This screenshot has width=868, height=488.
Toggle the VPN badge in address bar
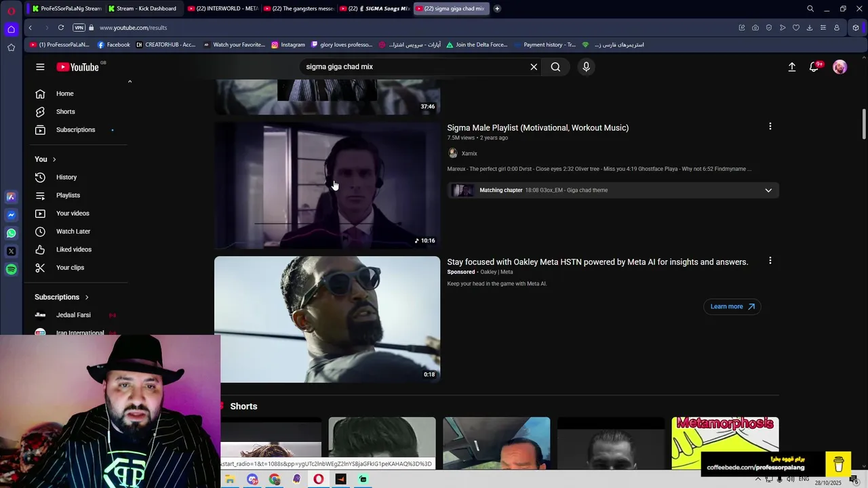pyautogui.click(x=79, y=28)
